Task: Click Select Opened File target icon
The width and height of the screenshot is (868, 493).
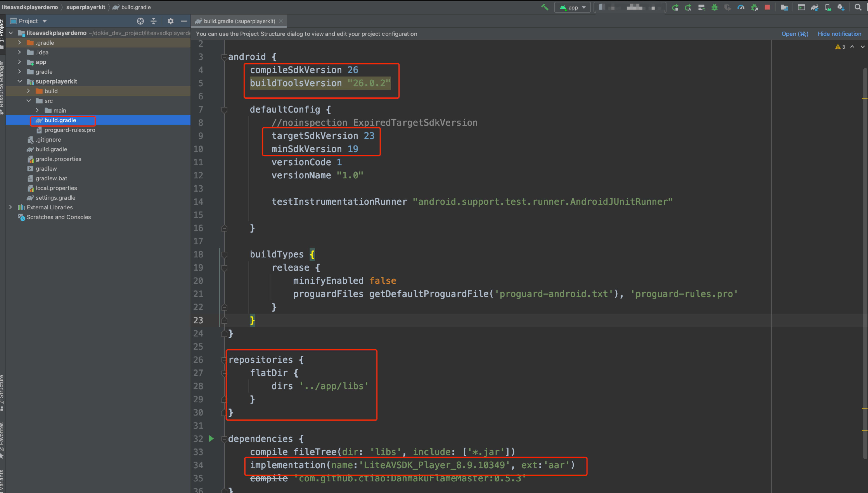Action: point(140,21)
